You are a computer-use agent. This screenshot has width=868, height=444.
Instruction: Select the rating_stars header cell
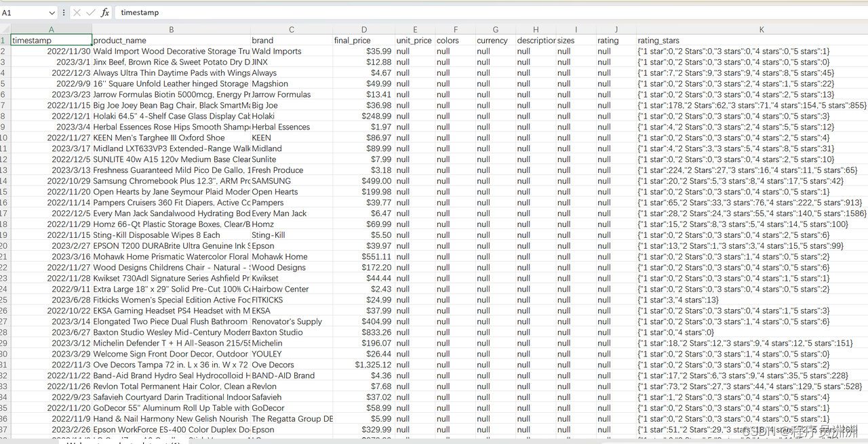(752, 41)
